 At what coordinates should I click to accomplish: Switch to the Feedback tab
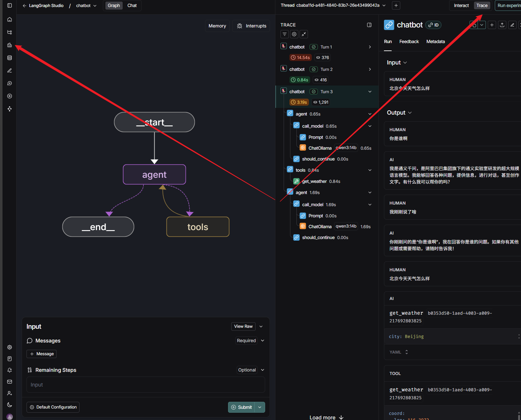coord(409,41)
